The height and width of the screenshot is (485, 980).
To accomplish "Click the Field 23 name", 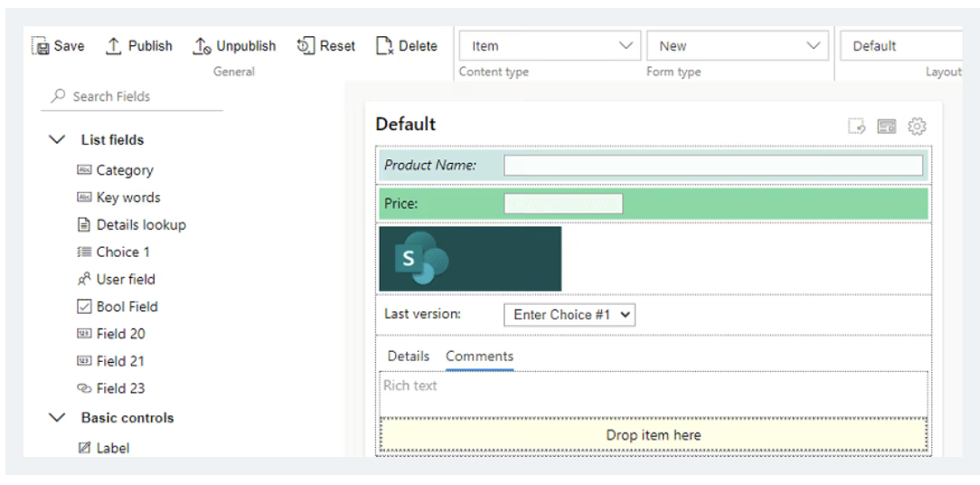I will click(120, 388).
